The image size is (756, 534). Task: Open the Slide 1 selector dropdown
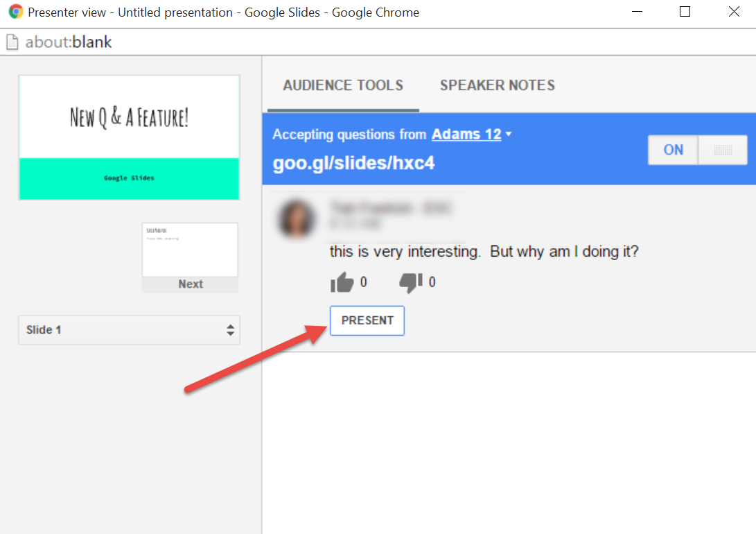click(129, 330)
